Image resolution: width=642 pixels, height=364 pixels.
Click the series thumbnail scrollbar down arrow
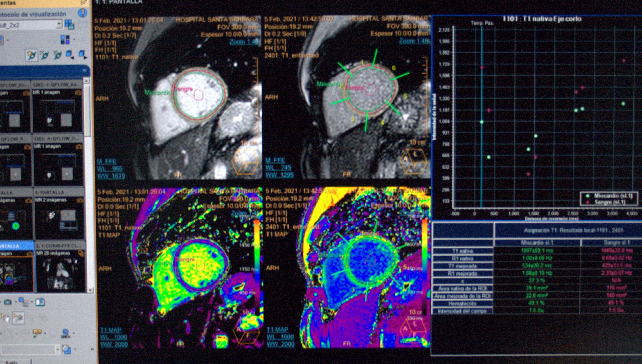coord(90,290)
